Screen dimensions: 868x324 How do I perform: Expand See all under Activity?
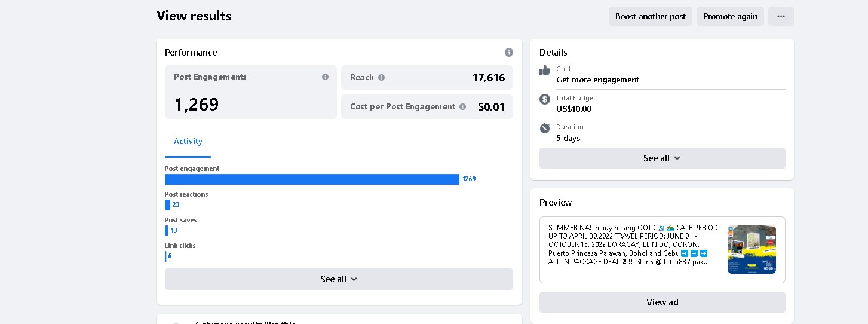coord(339,279)
